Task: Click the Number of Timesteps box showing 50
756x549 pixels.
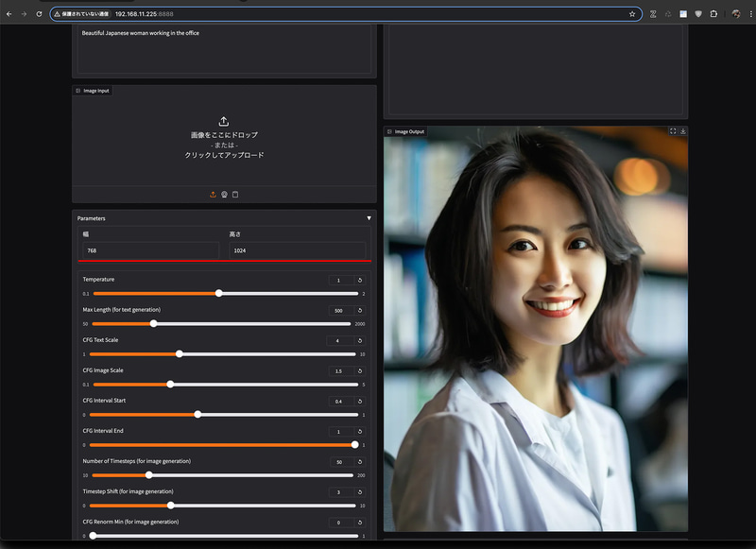Action: 342,462
